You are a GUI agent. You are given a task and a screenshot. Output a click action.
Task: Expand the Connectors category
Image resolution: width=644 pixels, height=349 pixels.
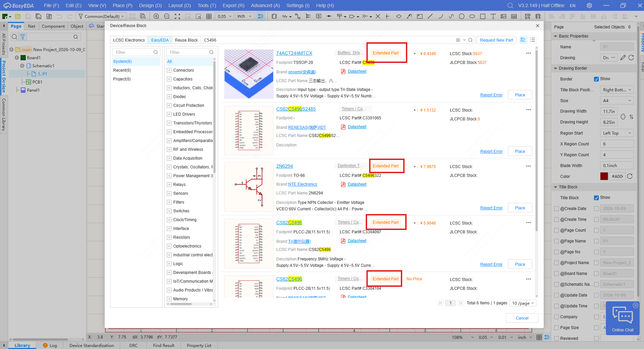pos(169,70)
